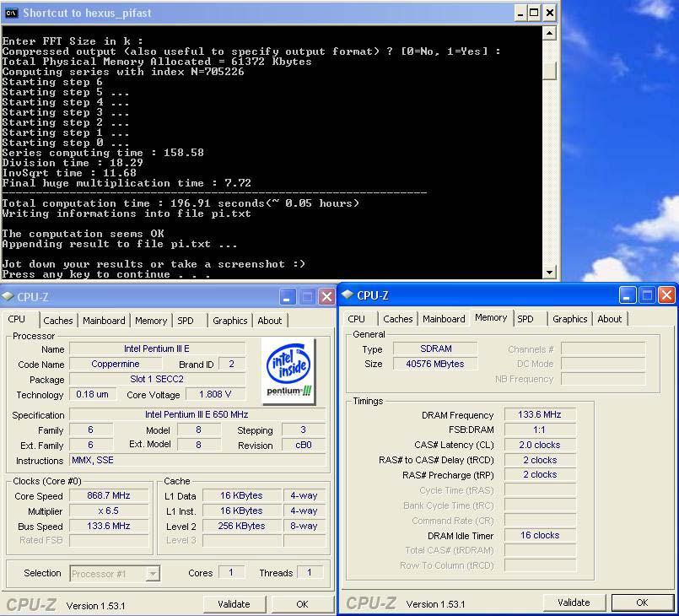Screen dimensions: 679x616
Task: Open SPD tab in left CPU-Z window
Action: click(186, 321)
